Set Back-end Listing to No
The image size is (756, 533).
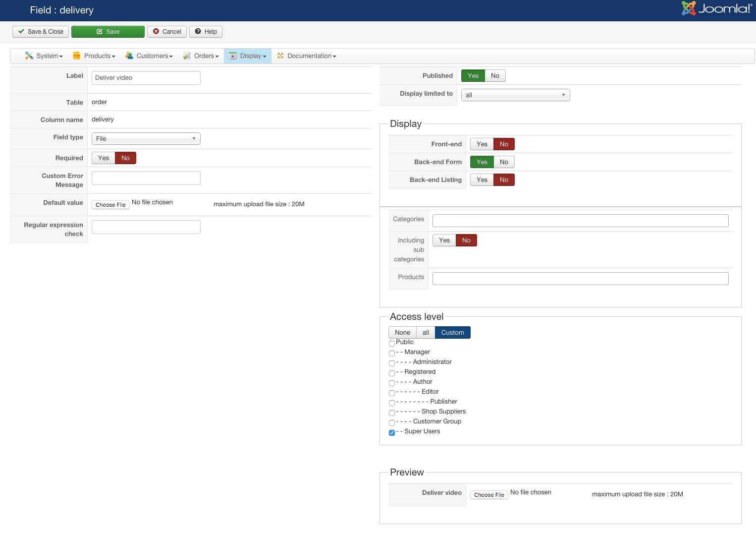pyautogui.click(x=504, y=180)
